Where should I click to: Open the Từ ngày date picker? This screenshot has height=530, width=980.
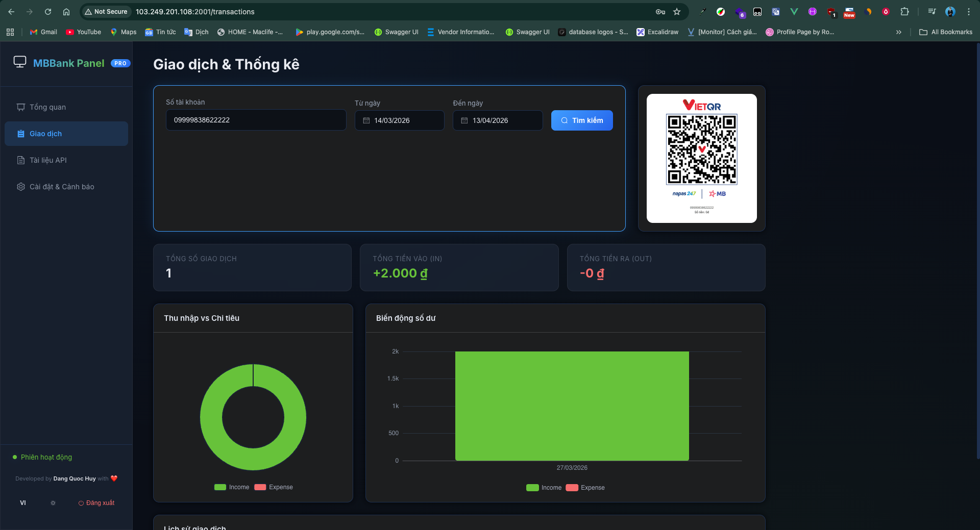(400, 120)
